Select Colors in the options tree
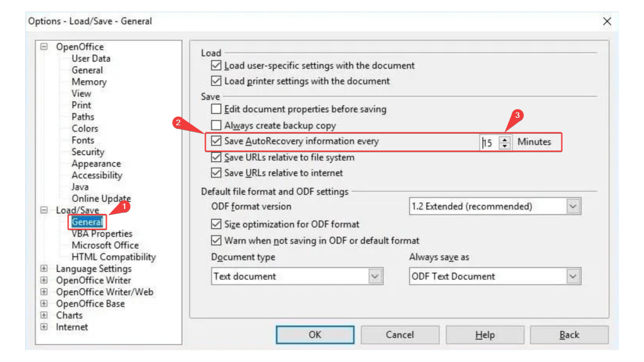 (84, 128)
